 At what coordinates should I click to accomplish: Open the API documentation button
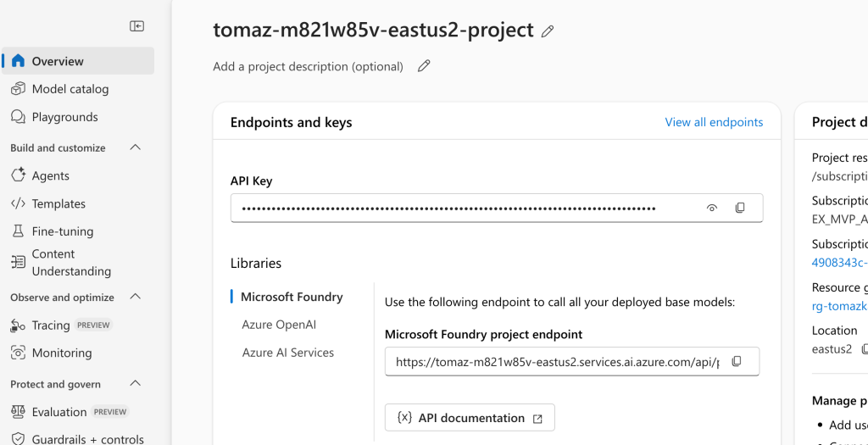[x=470, y=418]
